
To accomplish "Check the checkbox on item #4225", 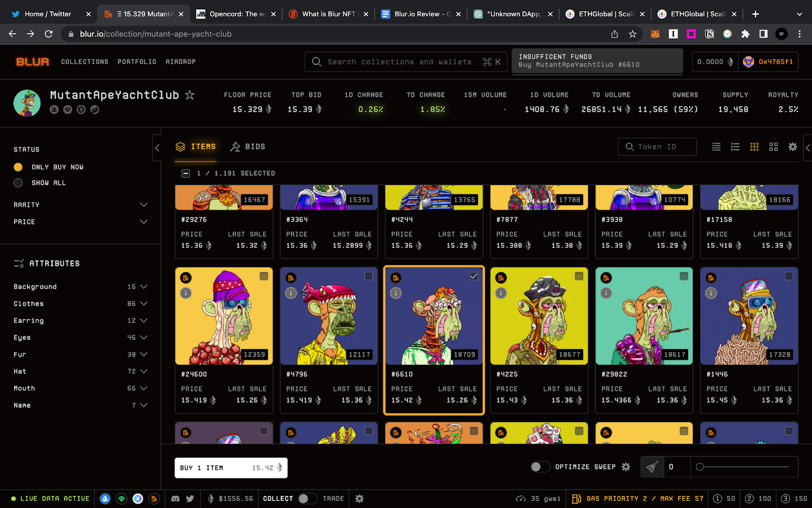I will pos(579,276).
